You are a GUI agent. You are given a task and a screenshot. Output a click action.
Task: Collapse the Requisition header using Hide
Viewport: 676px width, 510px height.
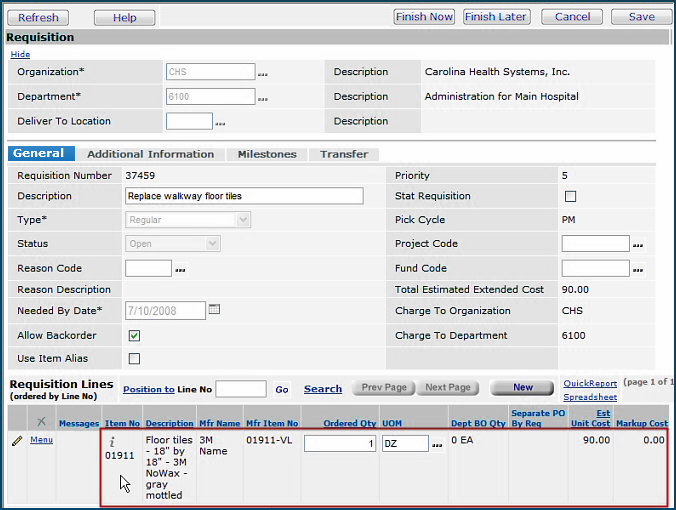(x=20, y=55)
